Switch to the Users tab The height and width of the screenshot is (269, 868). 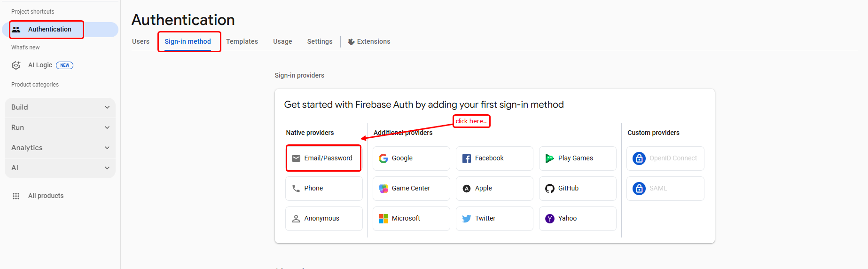(x=141, y=41)
